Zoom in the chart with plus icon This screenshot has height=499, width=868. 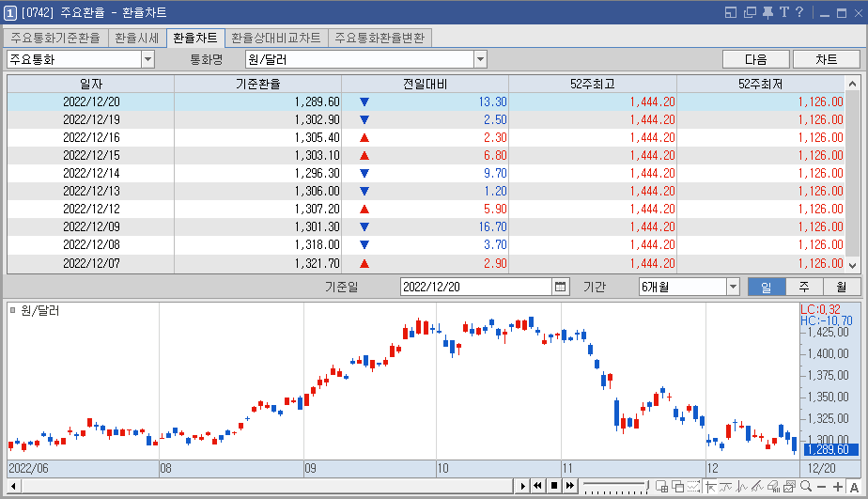(x=838, y=487)
